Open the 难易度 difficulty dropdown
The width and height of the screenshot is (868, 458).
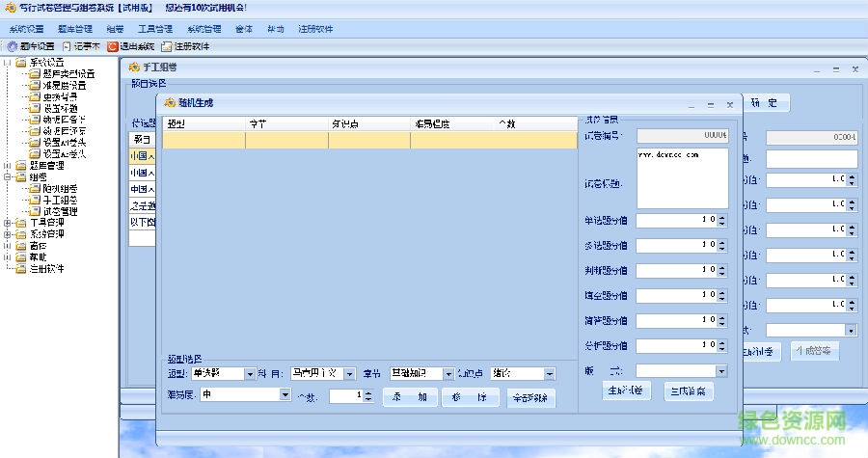pos(285,395)
